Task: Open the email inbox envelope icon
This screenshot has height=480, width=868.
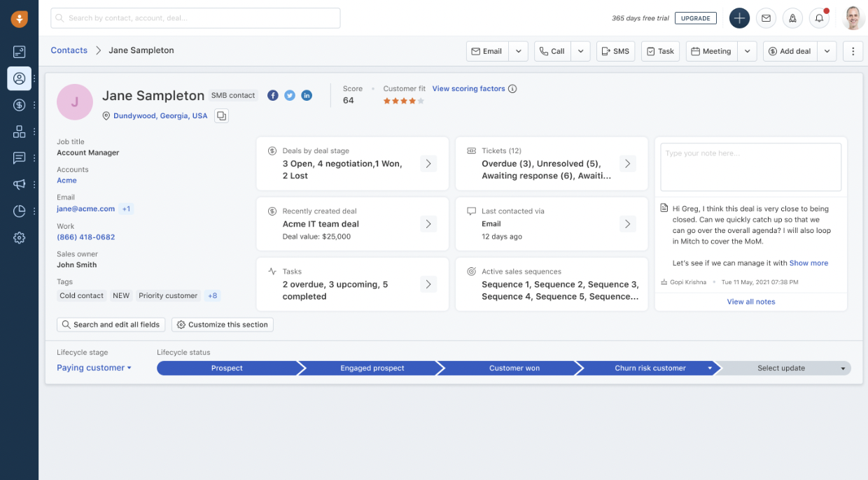Action: pos(766,18)
